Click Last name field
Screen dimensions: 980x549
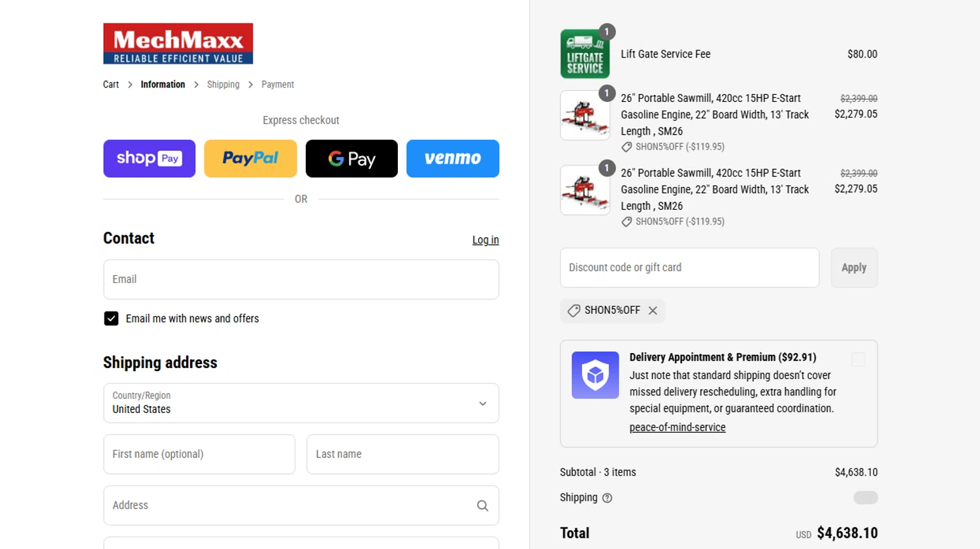pyautogui.click(x=402, y=454)
